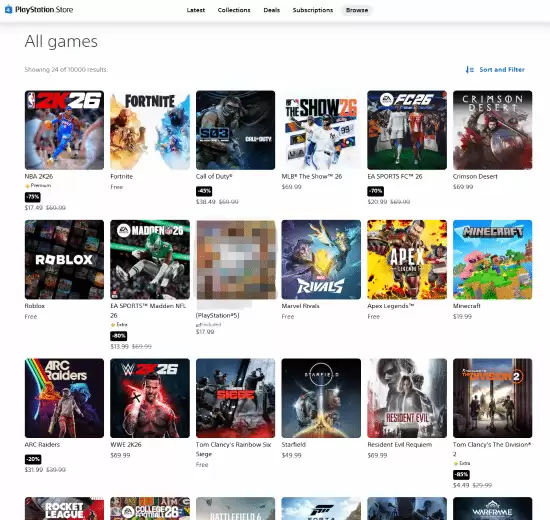Open the Fortnite cover art

[150, 130]
